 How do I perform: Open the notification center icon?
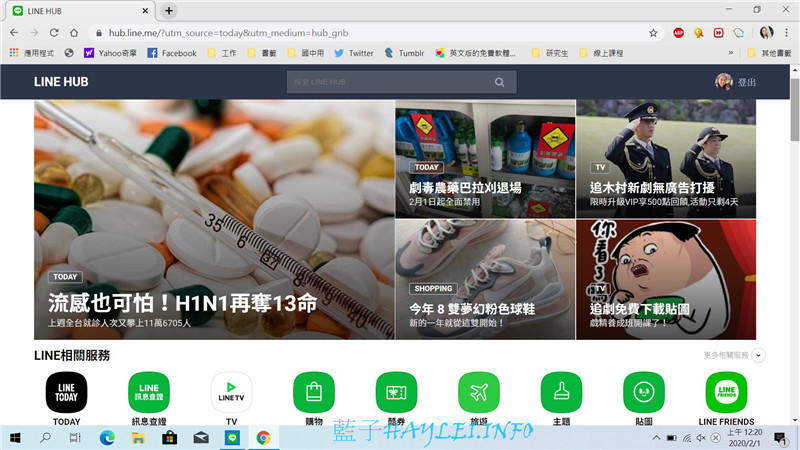click(780, 438)
